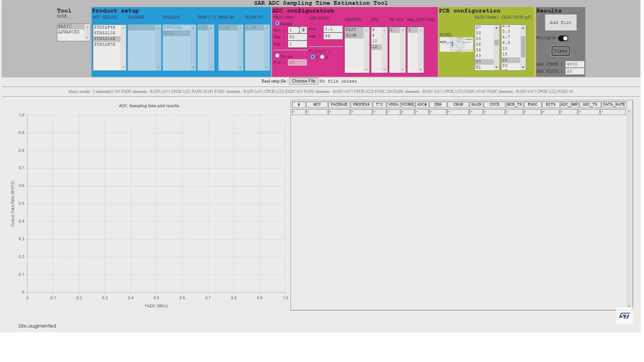Click the MODE list down arrow
The image size is (644, 362).
click(x=87, y=38)
